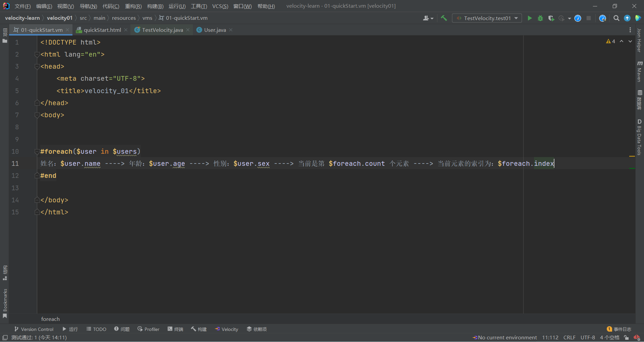Click vms in the breadcrumb path
The width and height of the screenshot is (644, 342).
coord(147,18)
